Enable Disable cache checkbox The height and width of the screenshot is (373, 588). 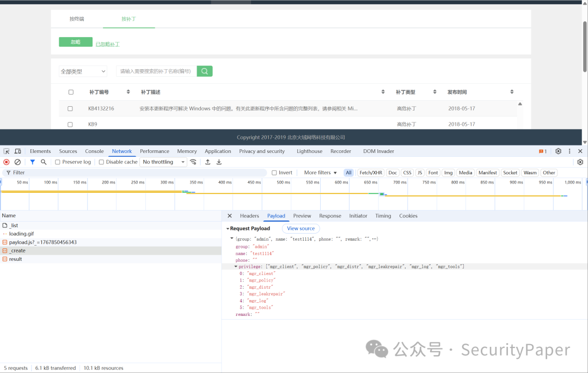pos(101,162)
